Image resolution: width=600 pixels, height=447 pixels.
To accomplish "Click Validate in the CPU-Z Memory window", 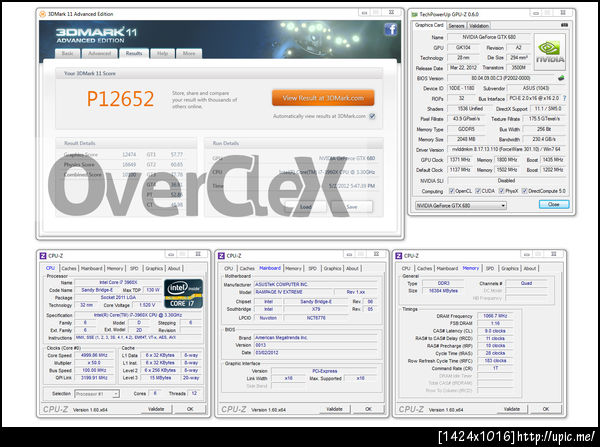I will point(512,409).
